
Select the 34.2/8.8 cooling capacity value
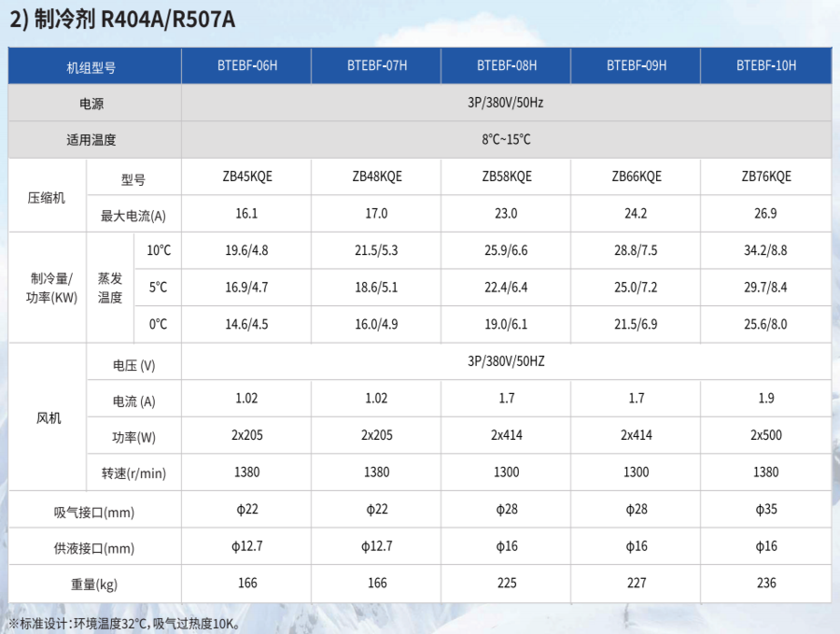[x=765, y=250]
